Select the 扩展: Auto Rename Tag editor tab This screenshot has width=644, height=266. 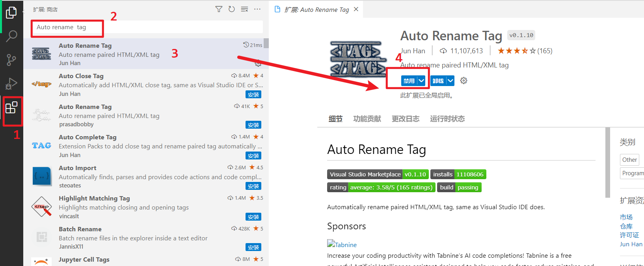pyautogui.click(x=316, y=9)
